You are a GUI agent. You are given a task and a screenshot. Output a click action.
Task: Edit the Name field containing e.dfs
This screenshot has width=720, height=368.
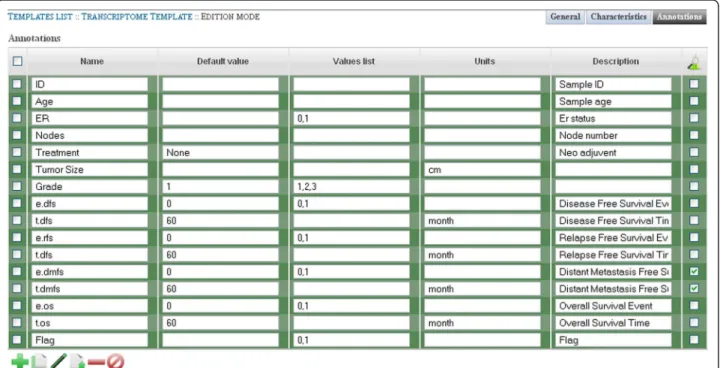(x=90, y=204)
